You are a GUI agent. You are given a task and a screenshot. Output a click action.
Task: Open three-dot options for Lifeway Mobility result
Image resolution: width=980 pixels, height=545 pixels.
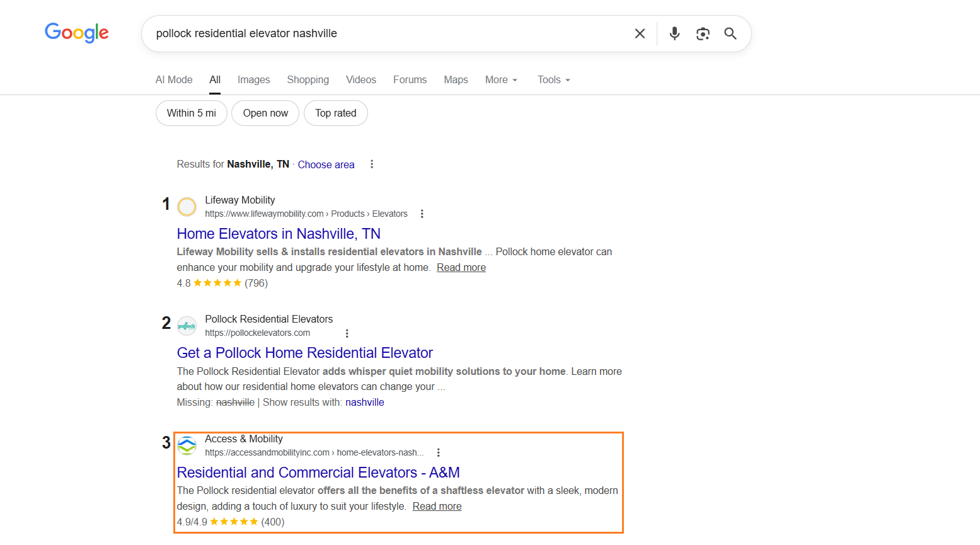pos(422,214)
